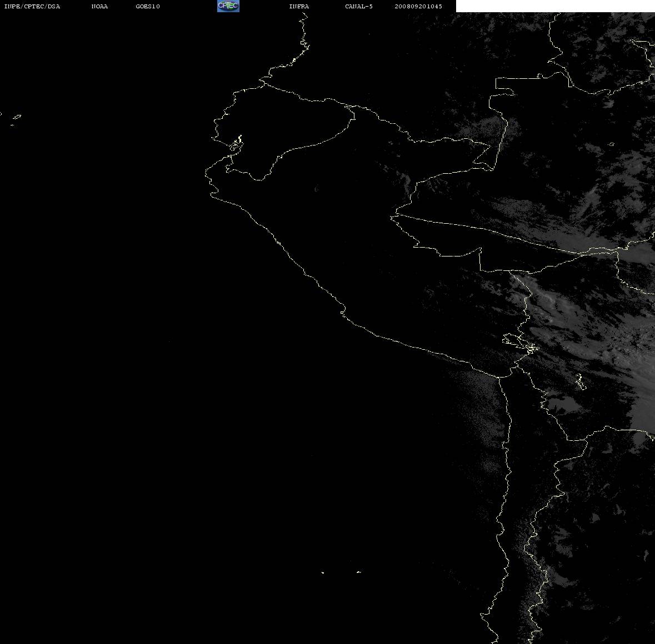Select the CANAL-5 channel label

(x=359, y=6)
